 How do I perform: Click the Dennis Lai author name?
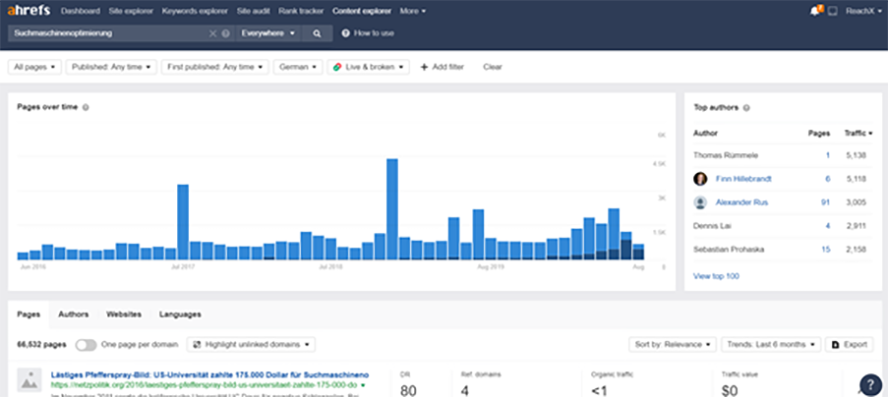click(x=711, y=225)
